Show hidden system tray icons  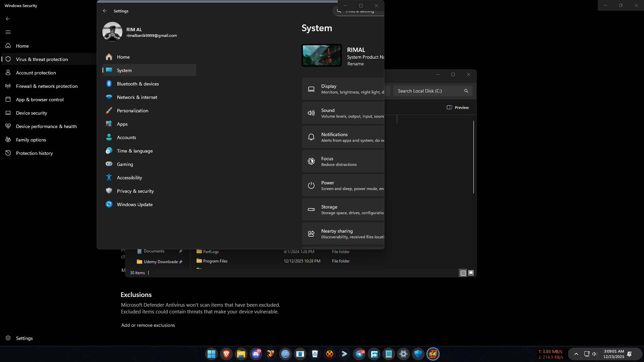[x=576, y=354]
